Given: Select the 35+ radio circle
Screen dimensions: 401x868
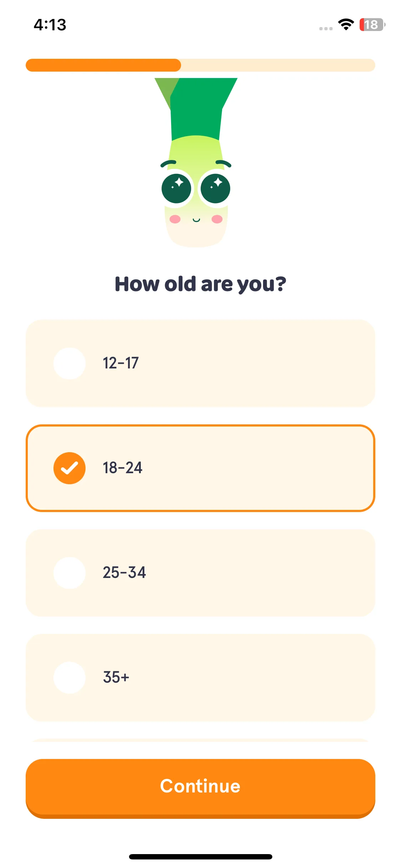Looking at the screenshot, I should [x=69, y=677].
